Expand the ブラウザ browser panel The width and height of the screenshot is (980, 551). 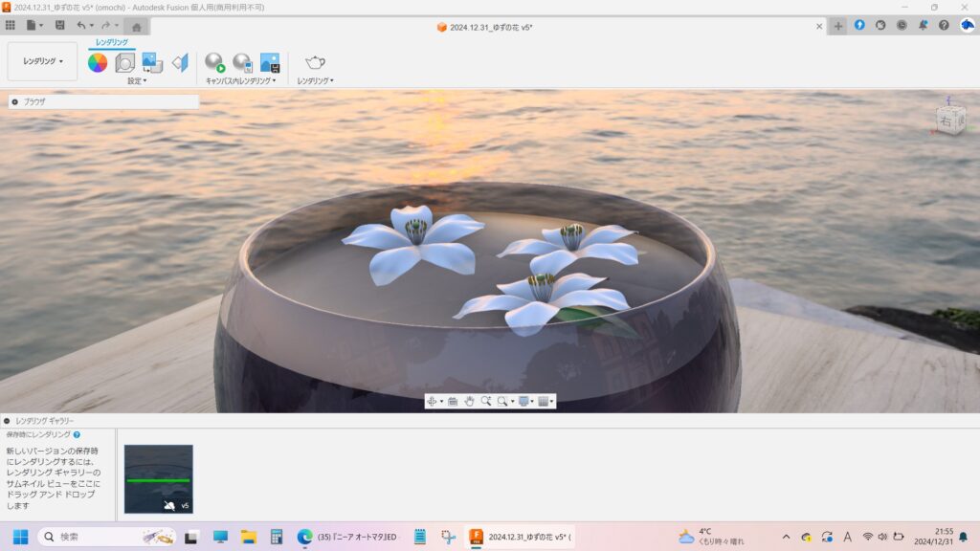tap(15, 101)
